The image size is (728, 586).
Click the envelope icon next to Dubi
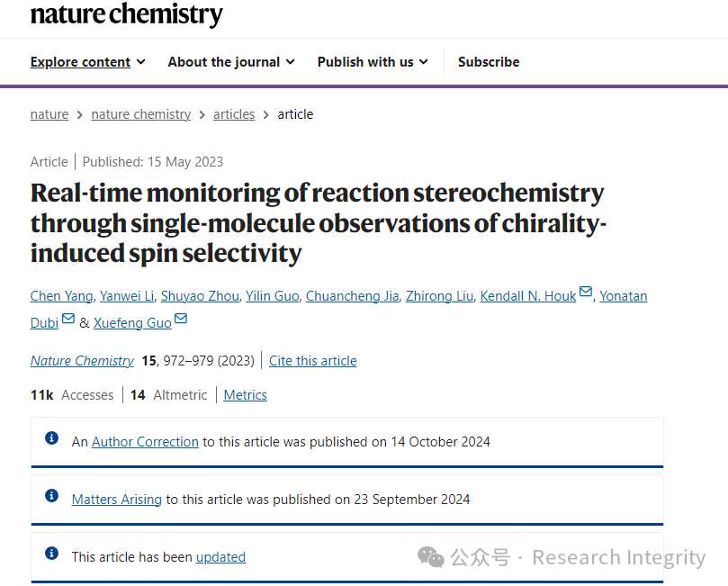click(x=68, y=319)
